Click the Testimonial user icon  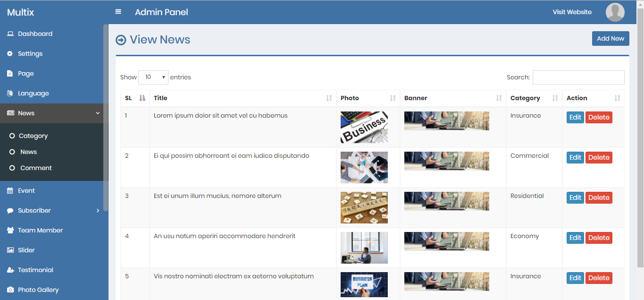10,270
